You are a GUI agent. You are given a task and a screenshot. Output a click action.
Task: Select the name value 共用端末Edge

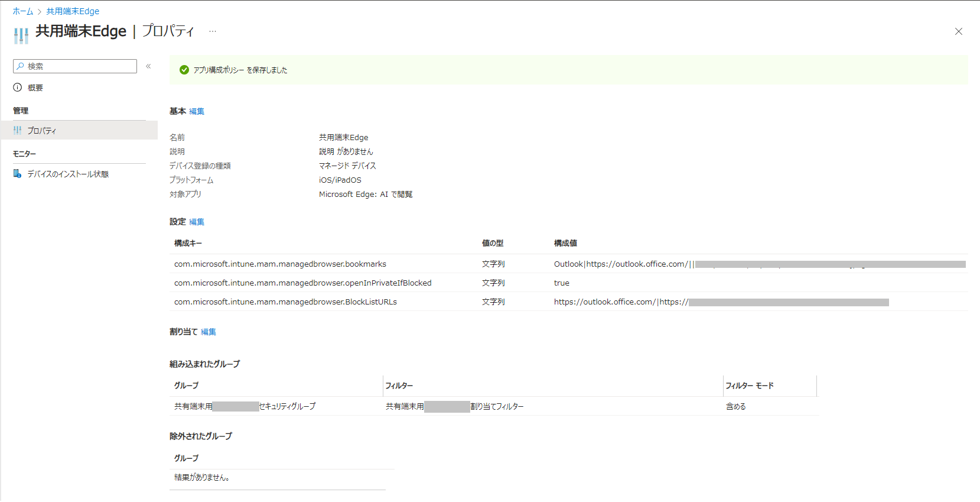(344, 137)
